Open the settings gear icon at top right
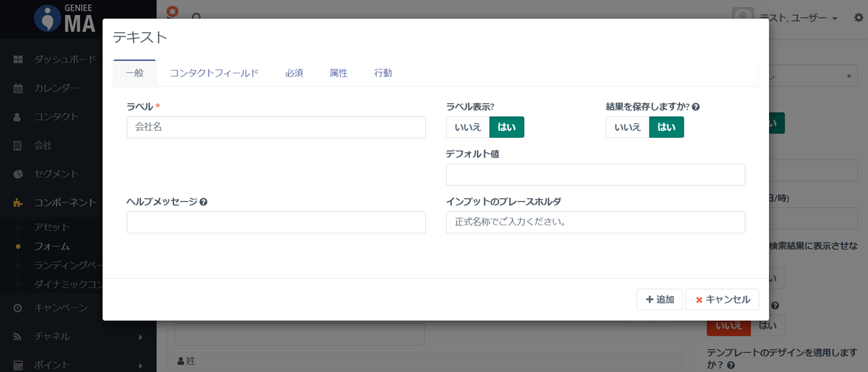The width and height of the screenshot is (868, 372). coord(859,18)
